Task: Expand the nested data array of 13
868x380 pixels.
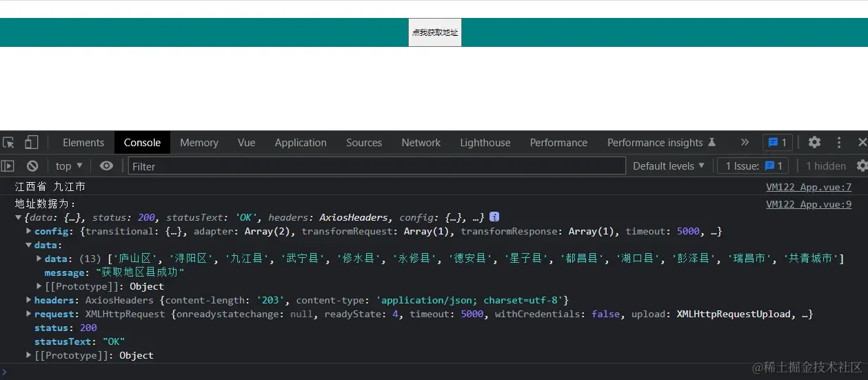Action: pos(39,259)
